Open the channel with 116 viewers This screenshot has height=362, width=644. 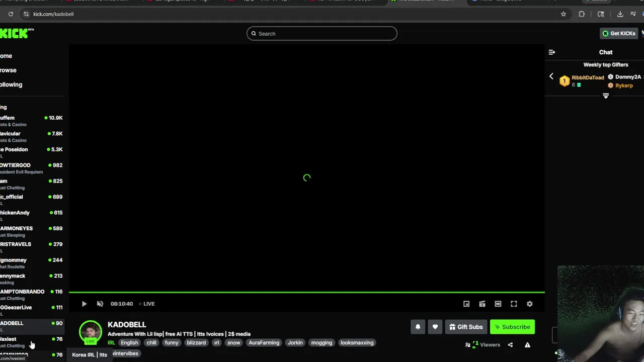click(x=31, y=295)
